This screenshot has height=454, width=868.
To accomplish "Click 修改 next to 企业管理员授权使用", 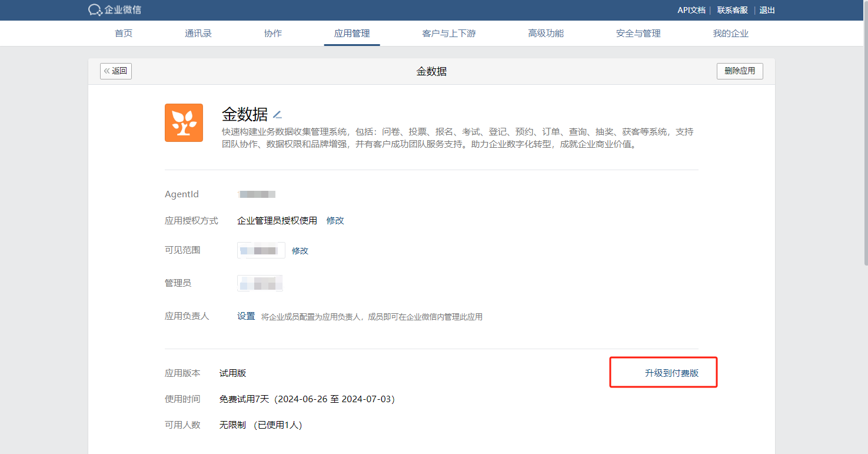I will point(335,221).
